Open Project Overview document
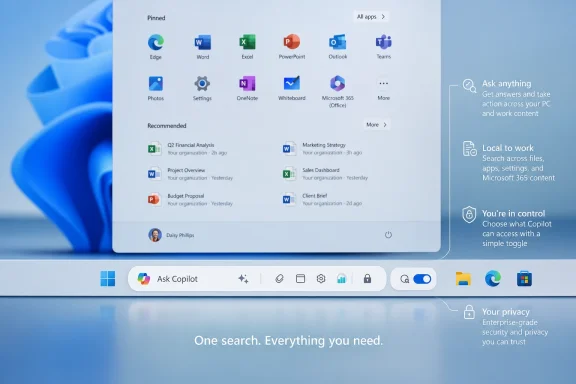Screen dimensions: 576x384 coord(190,174)
